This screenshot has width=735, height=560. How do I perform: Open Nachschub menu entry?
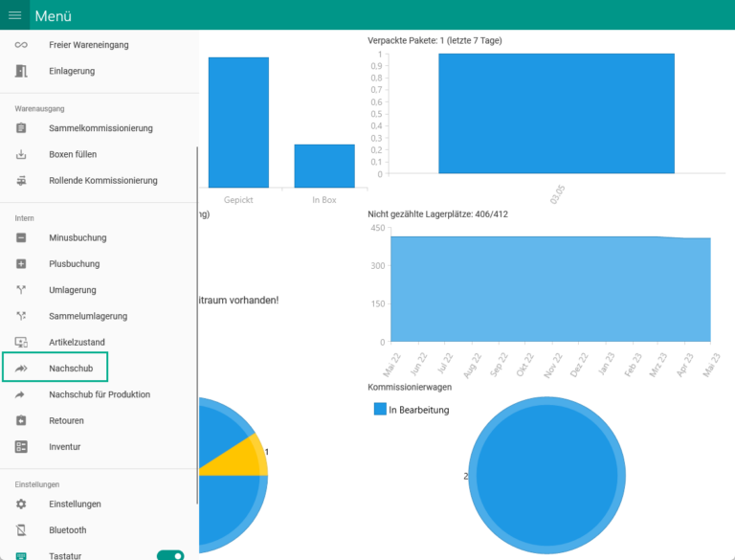click(71, 368)
